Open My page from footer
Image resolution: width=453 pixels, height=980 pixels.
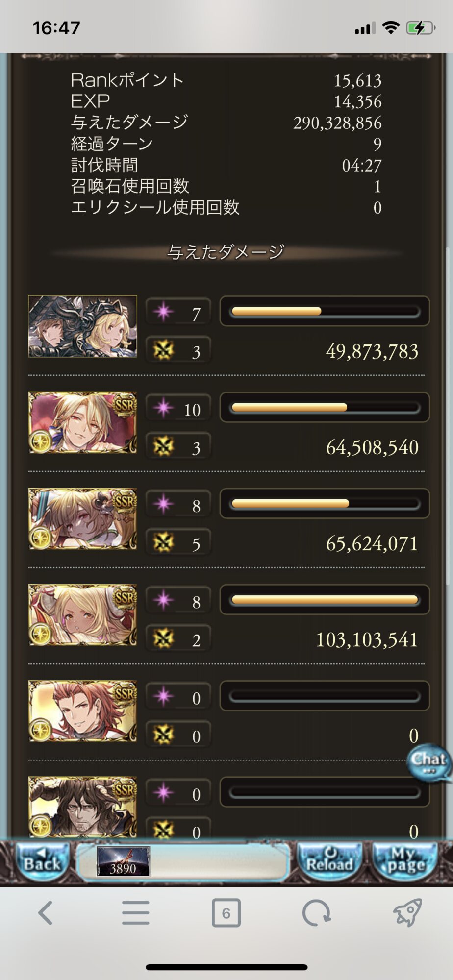[x=405, y=862]
